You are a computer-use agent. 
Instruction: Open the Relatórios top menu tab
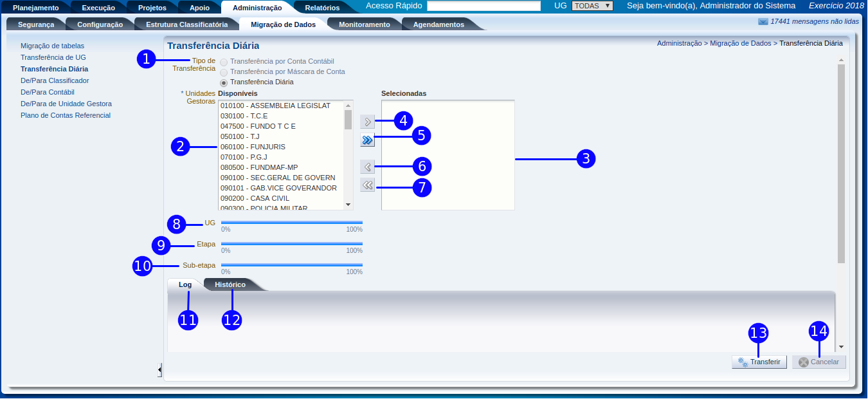[x=322, y=8]
